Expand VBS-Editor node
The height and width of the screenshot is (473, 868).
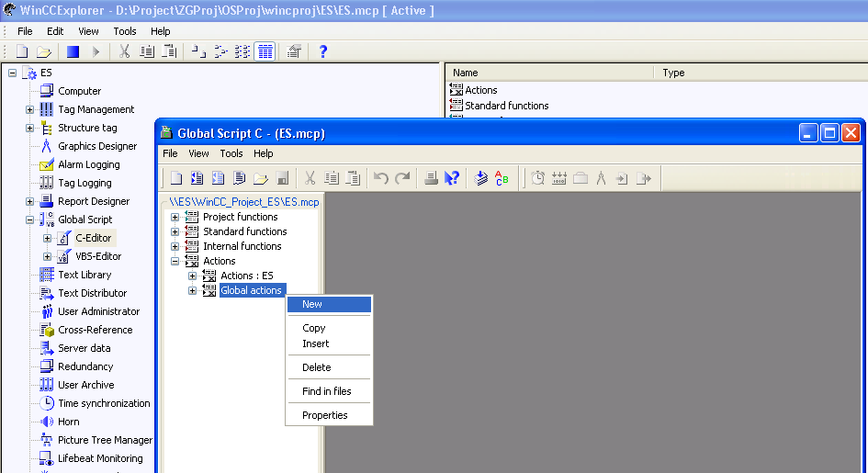click(48, 256)
